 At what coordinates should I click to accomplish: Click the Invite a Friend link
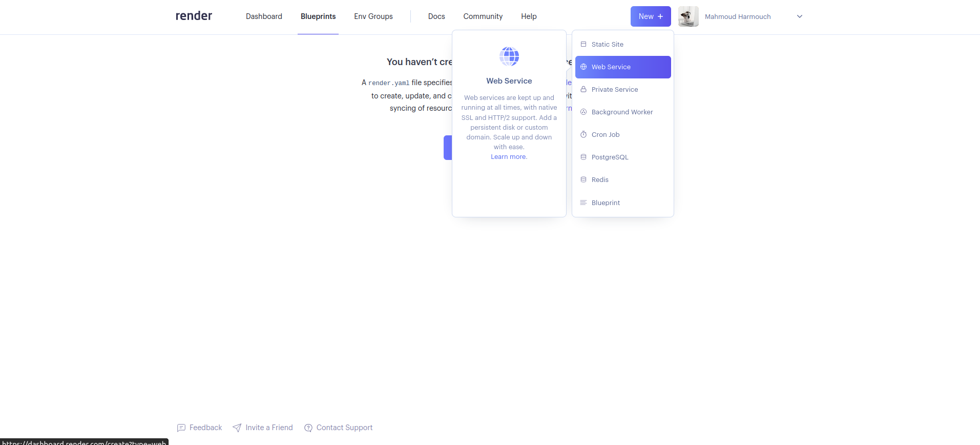pyautogui.click(x=263, y=428)
